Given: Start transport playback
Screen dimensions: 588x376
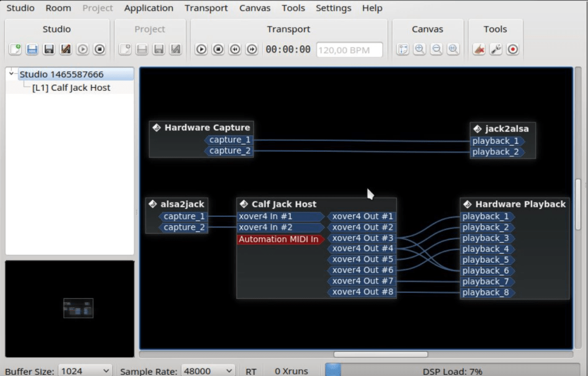Looking at the screenshot, I should (202, 49).
